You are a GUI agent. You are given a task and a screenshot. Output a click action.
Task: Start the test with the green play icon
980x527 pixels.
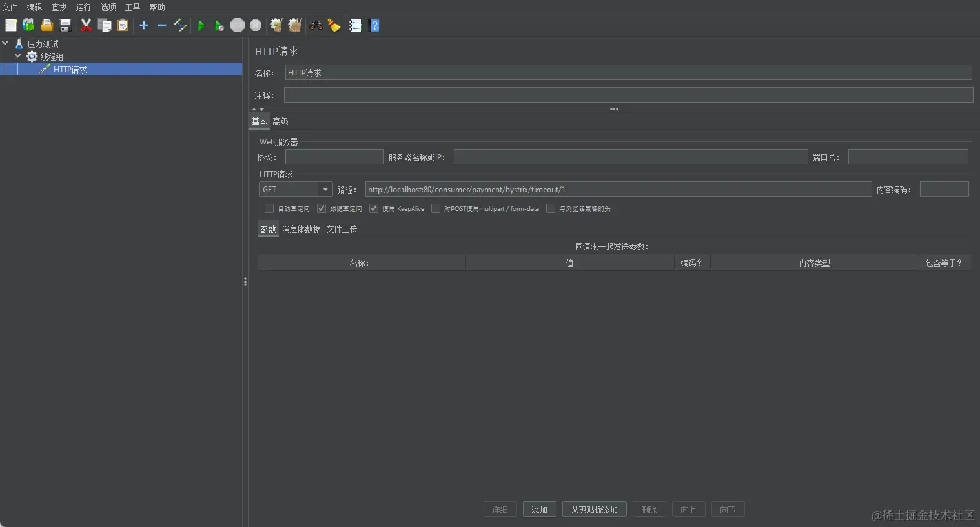pyautogui.click(x=201, y=25)
